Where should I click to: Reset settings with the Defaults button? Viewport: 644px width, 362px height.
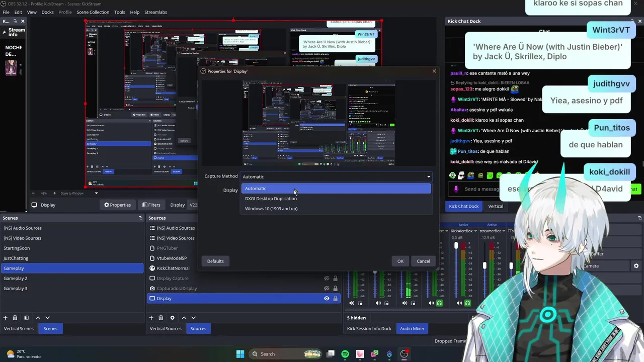coord(215,261)
